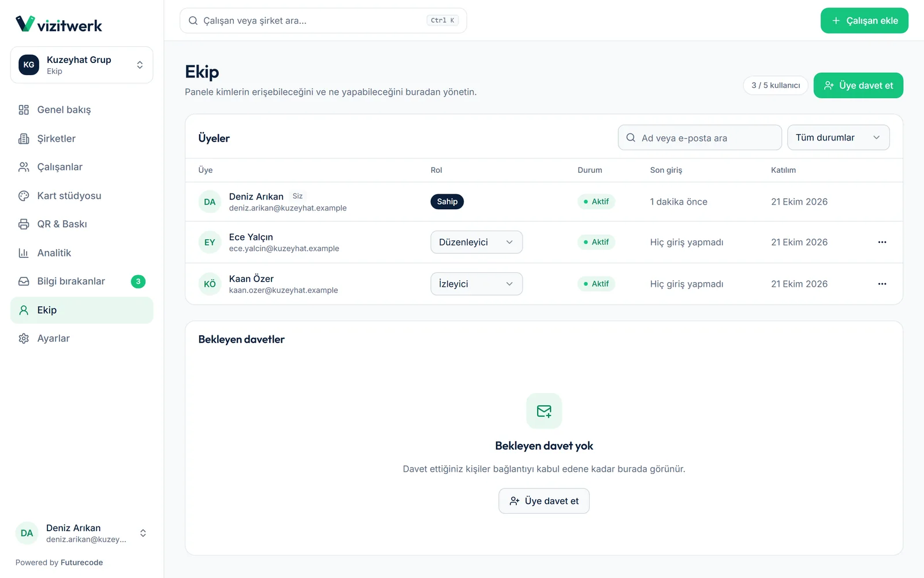Image resolution: width=924 pixels, height=578 pixels.
Task: Click the Sahip role badge
Action: [x=447, y=202]
